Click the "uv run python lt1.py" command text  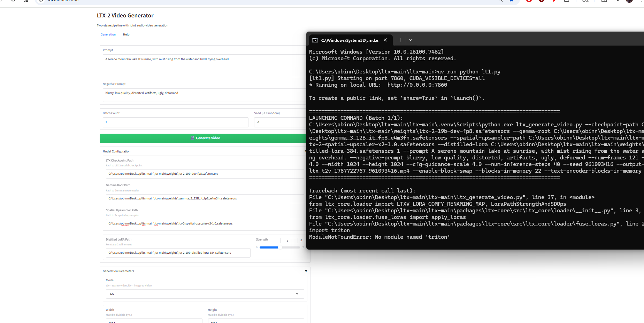[x=469, y=72]
